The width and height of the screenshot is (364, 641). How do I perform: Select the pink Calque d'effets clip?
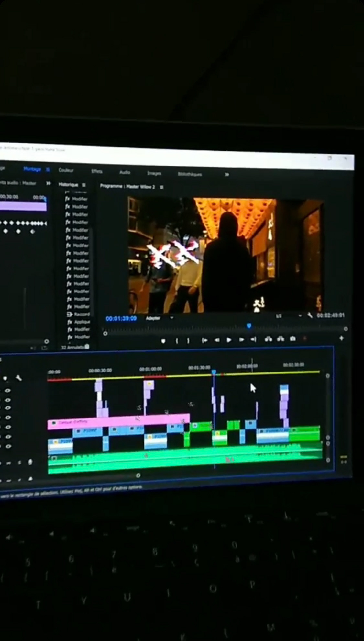(x=118, y=421)
